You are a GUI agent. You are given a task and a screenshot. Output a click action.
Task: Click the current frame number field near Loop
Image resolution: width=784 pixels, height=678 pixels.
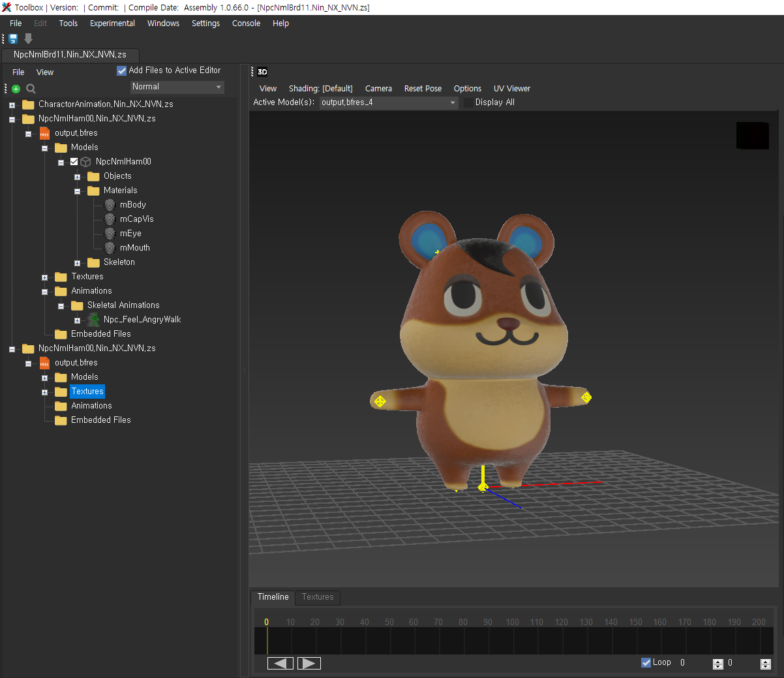tap(695, 663)
